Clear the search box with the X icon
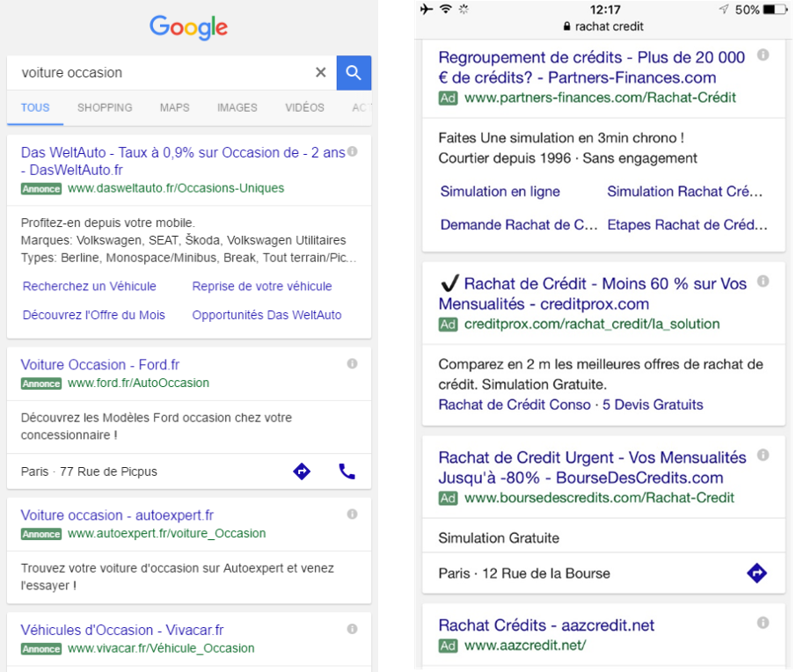Screen dimensions: 796x672 coord(321,73)
